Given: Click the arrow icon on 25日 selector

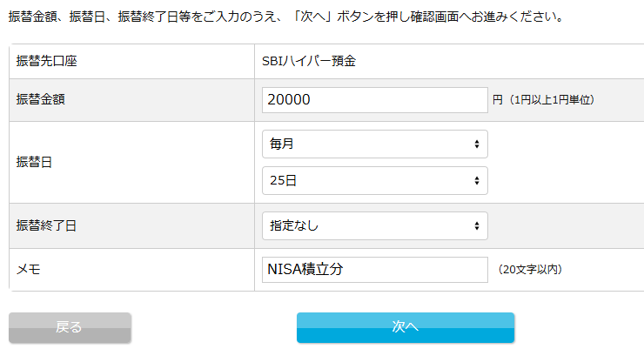Looking at the screenshot, I should [477, 180].
